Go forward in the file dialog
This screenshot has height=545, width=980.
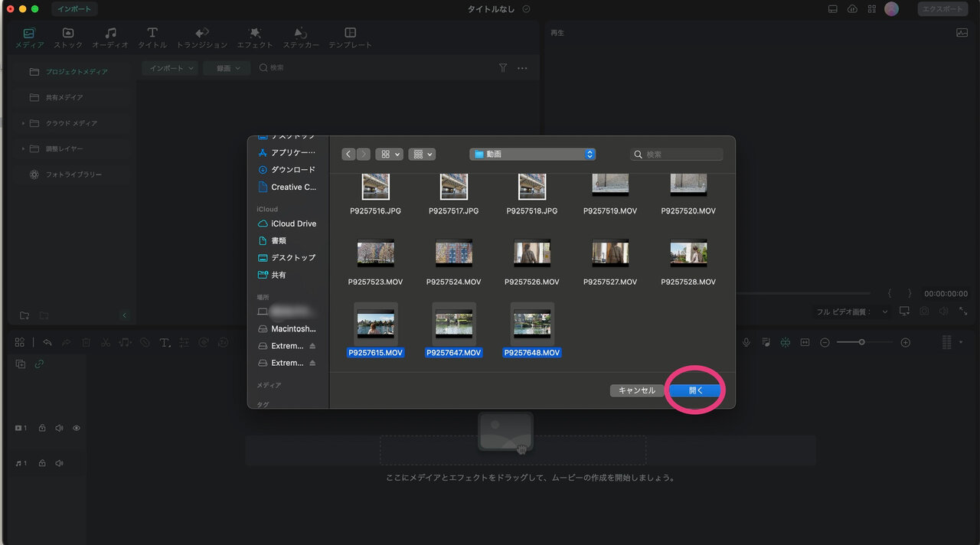pyautogui.click(x=363, y=154)
